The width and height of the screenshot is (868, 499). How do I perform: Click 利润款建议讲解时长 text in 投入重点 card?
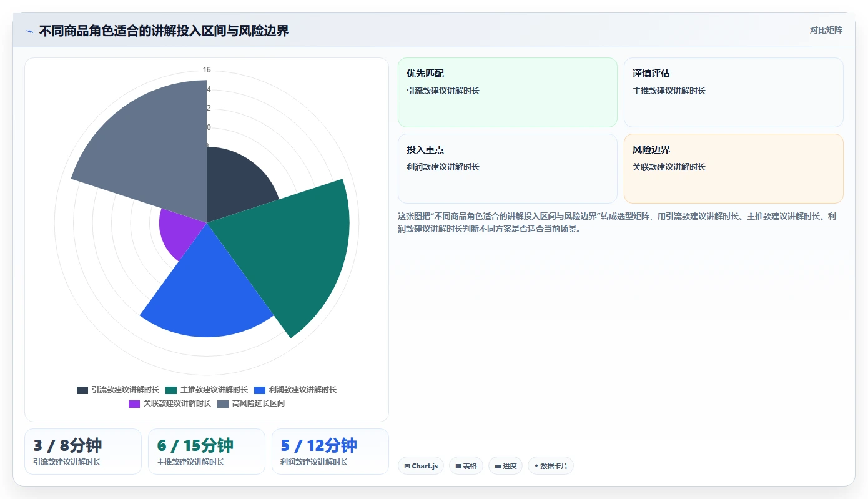coord(443,167)
